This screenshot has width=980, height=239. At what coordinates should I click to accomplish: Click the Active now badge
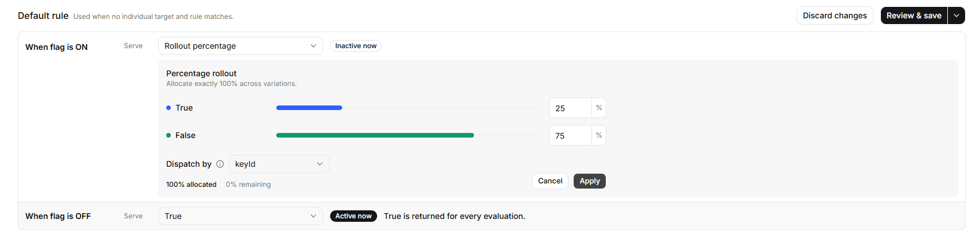(x=354, y=216)
